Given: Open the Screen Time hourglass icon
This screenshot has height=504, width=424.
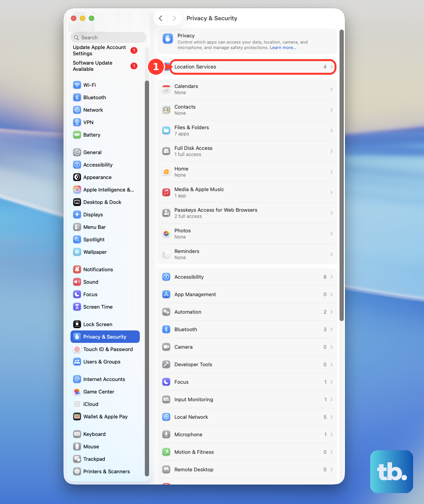Looking at the screenshot, I should click(x=77, y=307).
